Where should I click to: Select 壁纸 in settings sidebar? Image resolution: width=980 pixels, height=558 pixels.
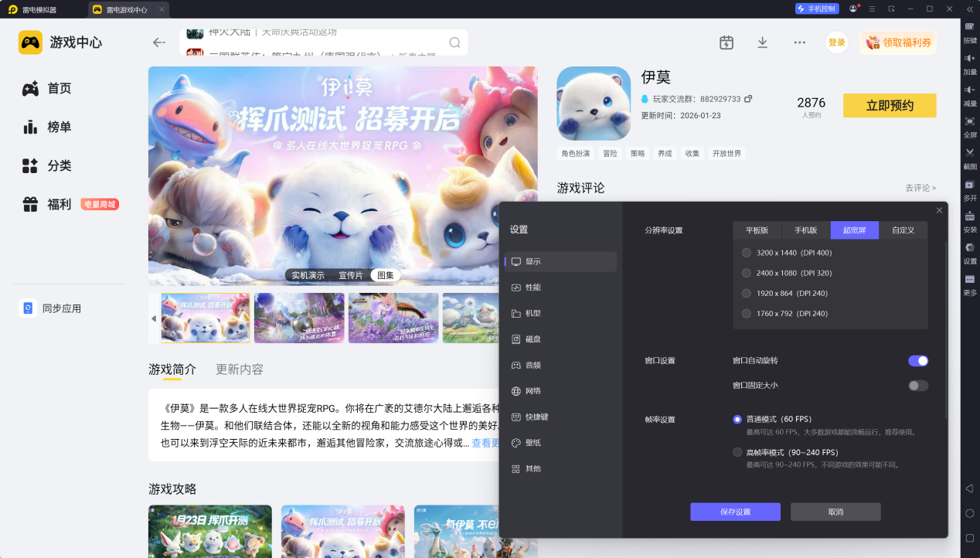coord(560,443)
